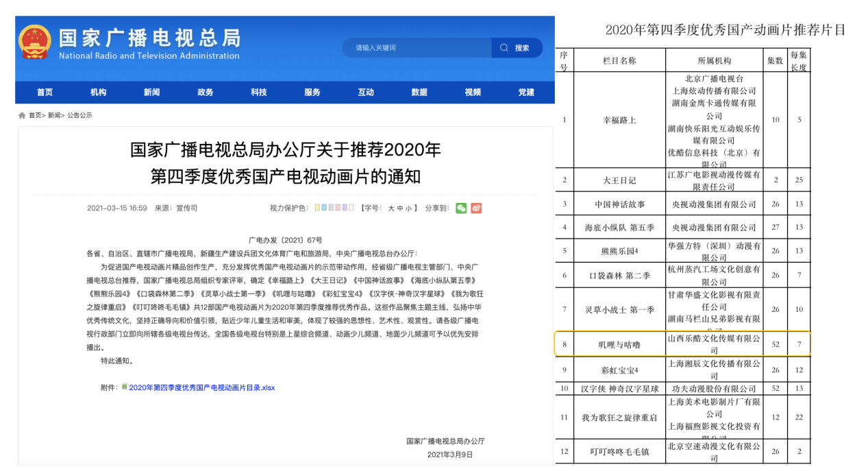The image size is (868, 471).
Task: Share the article to Weibo
Action: click(476, 208)
